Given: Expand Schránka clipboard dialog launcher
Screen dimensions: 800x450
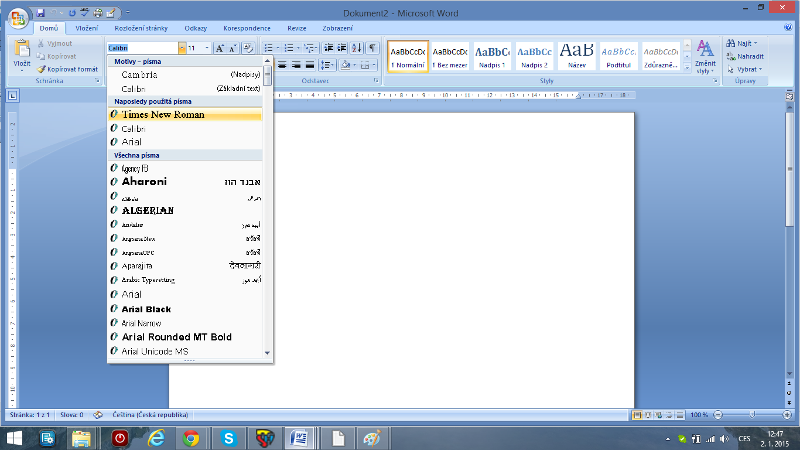Looking at the screenshot, I should pyautogui.click(x=97, y=81).
